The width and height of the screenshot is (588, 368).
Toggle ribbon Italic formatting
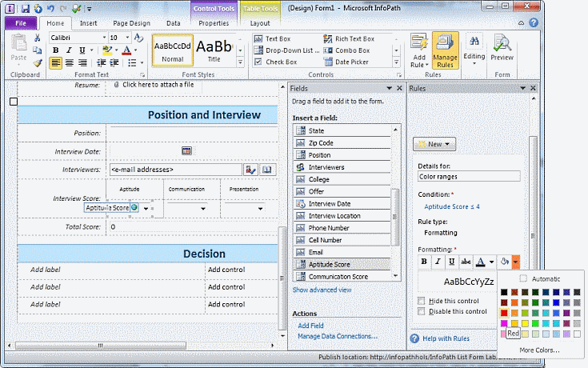[69, 50]
